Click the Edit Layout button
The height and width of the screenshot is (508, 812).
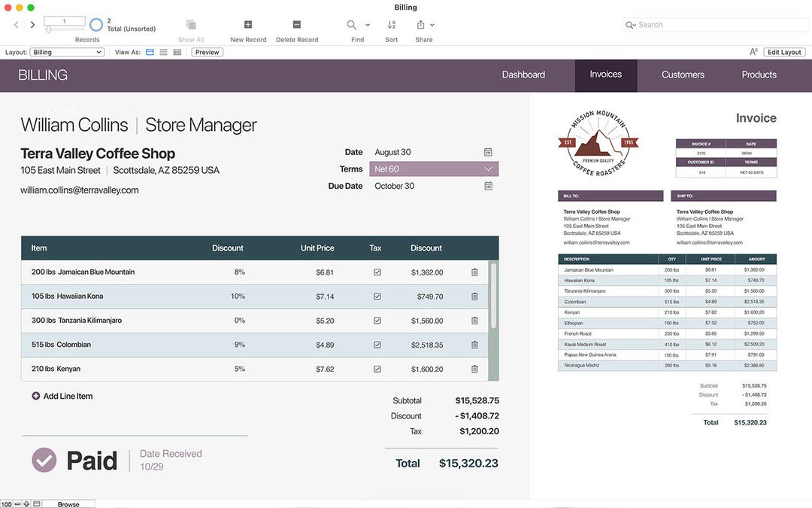pyautogui.click(x=784, y=52)
